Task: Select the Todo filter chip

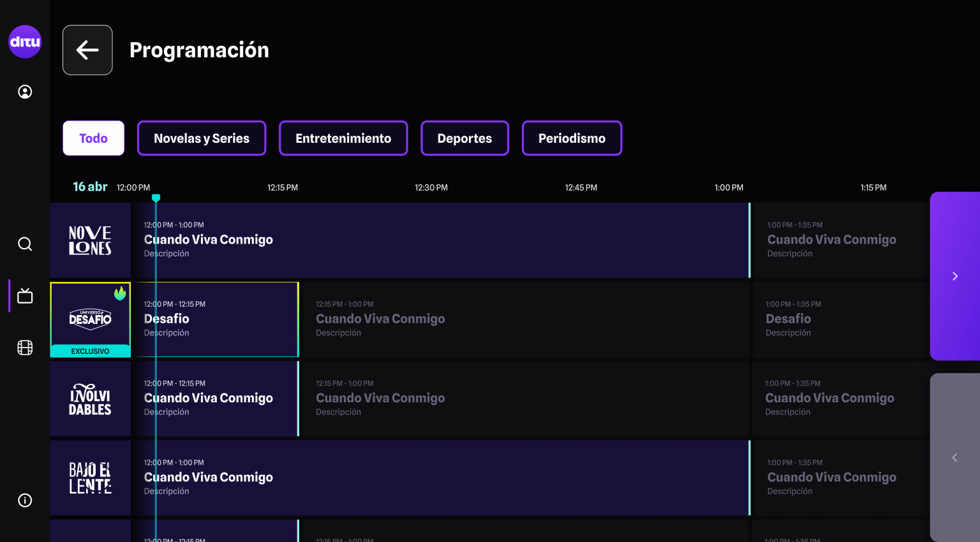Action: (93, 138)
